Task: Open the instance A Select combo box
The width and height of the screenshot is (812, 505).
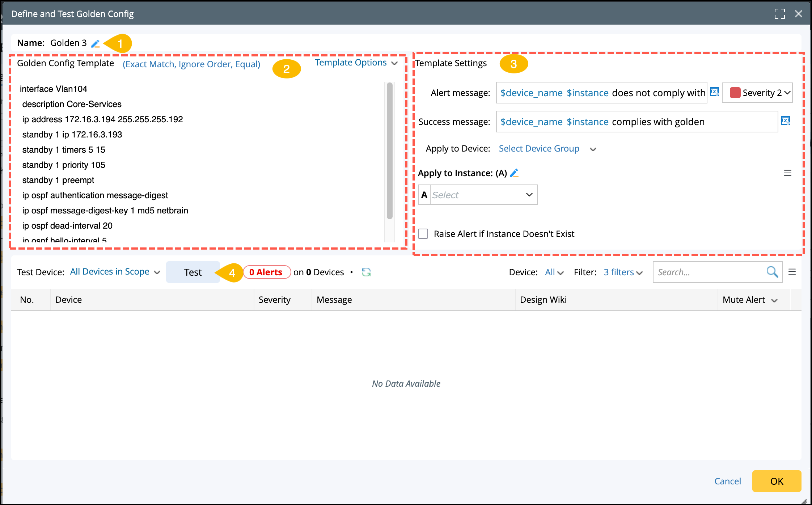Action: pos(483,195)
